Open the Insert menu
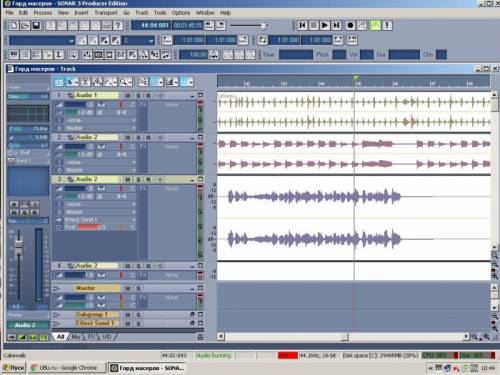 tap(81, 13)
